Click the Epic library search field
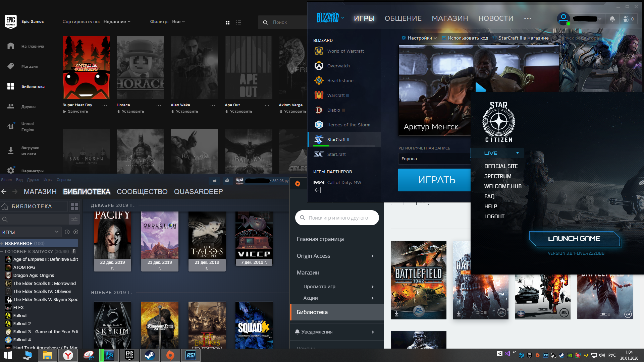644x362 pixels. tap(282, 22)
